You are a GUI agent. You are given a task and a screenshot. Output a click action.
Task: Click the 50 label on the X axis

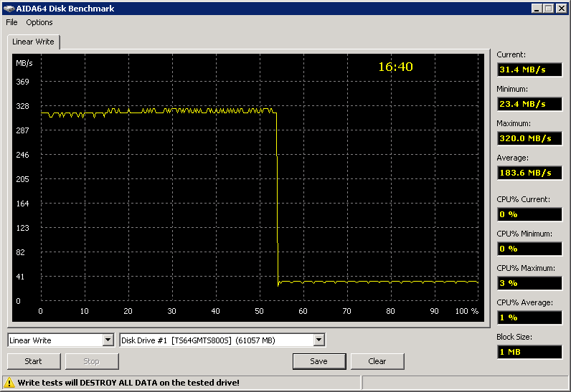click(x=259, y=311)
